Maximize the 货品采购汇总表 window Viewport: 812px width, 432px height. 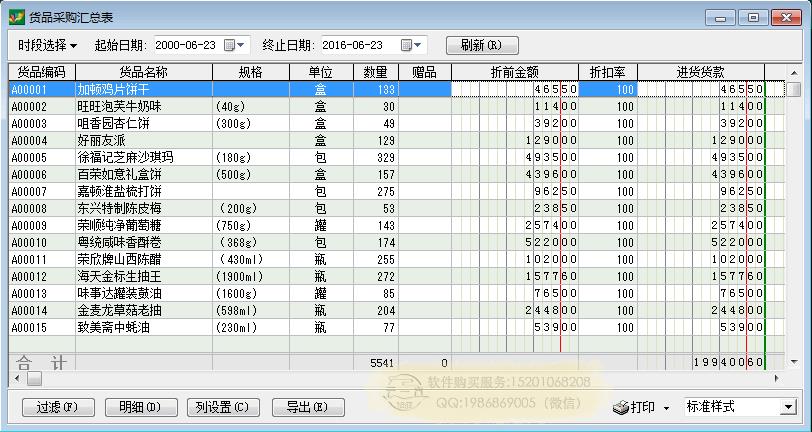[x=752, y=17]
